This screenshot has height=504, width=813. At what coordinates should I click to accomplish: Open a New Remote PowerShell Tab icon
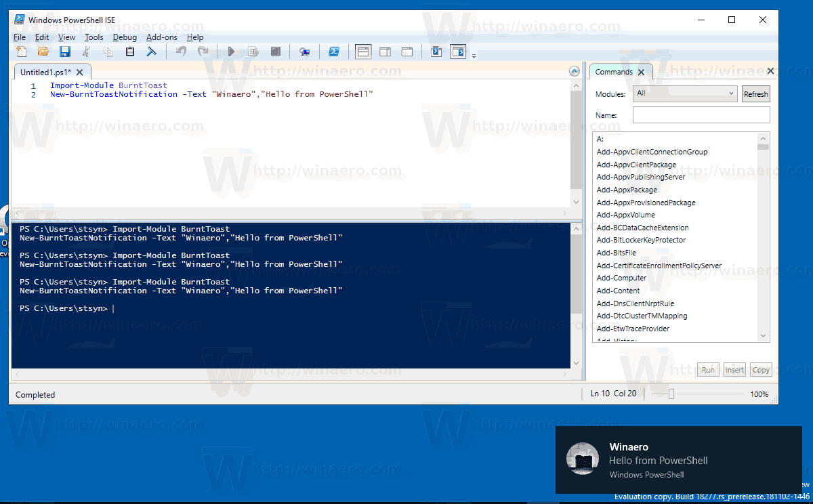pos(305,51)
